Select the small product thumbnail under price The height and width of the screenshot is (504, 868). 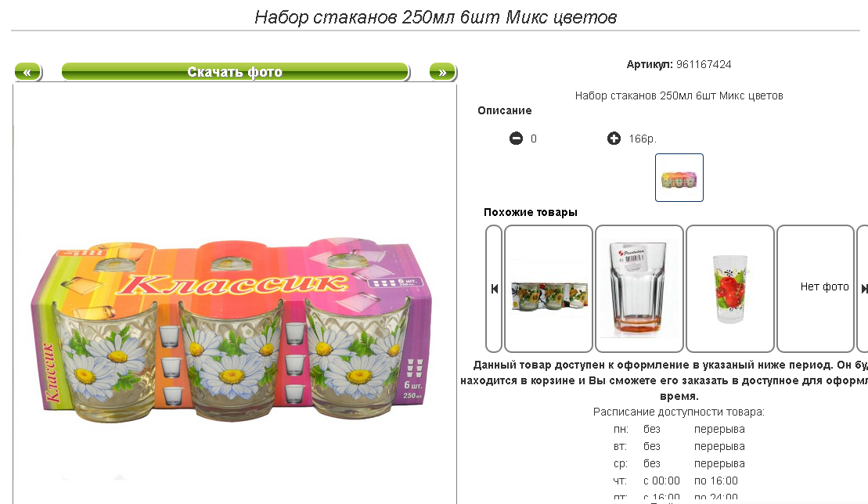[x=679, y=178]
